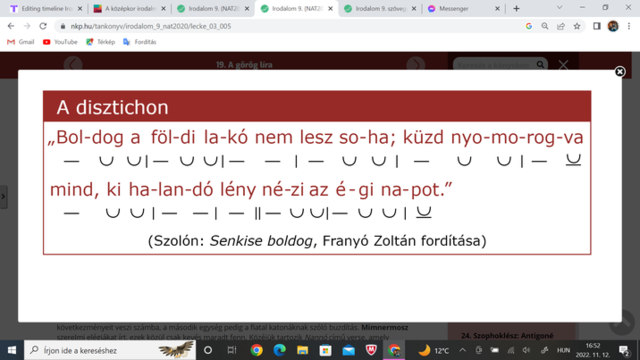Open Microsoft Store from taskbar
640x360 pixels.
(325, 350)
